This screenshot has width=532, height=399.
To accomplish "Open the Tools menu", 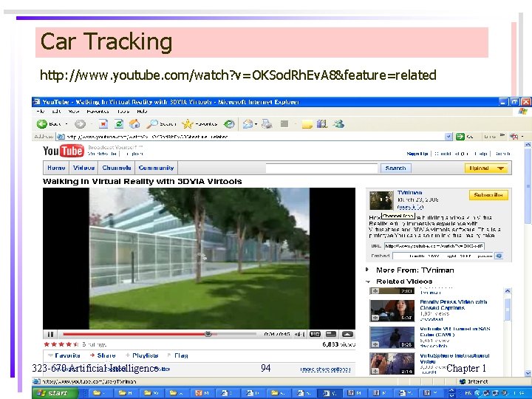I will pyautogui.click(x=123, y=112).
